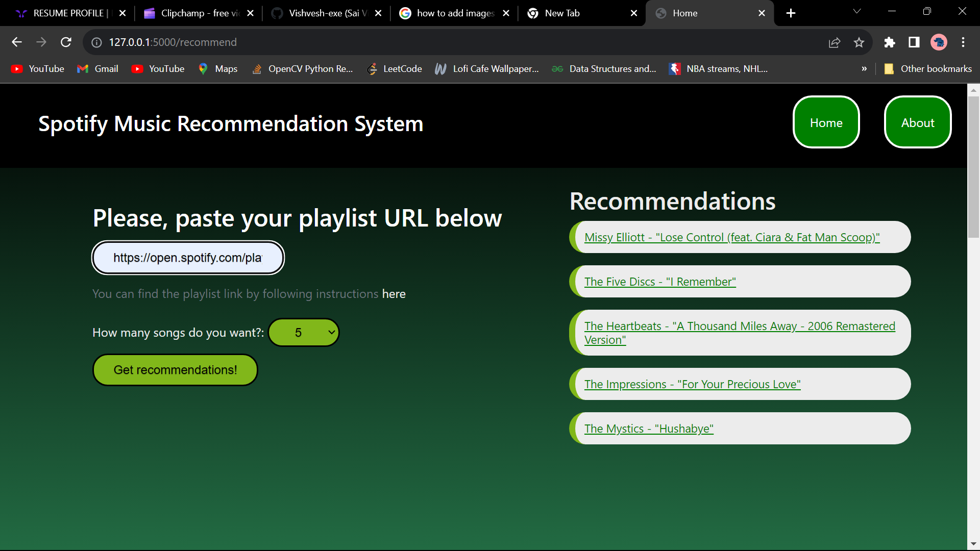Expand the tab search chevron
980x551 pixels.
click(x=856, y=11)
